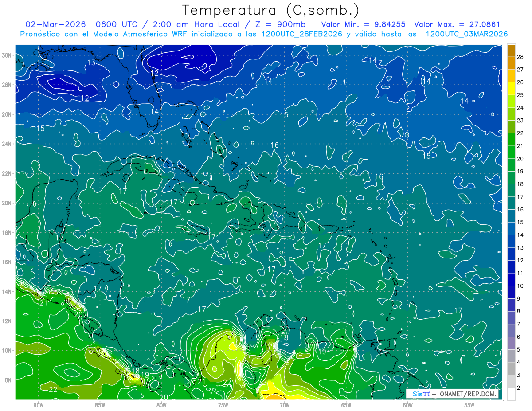The width and height of the screenshot is (532, 411).
Task: Click the colorbar label 10
Action: pos(520,286)
